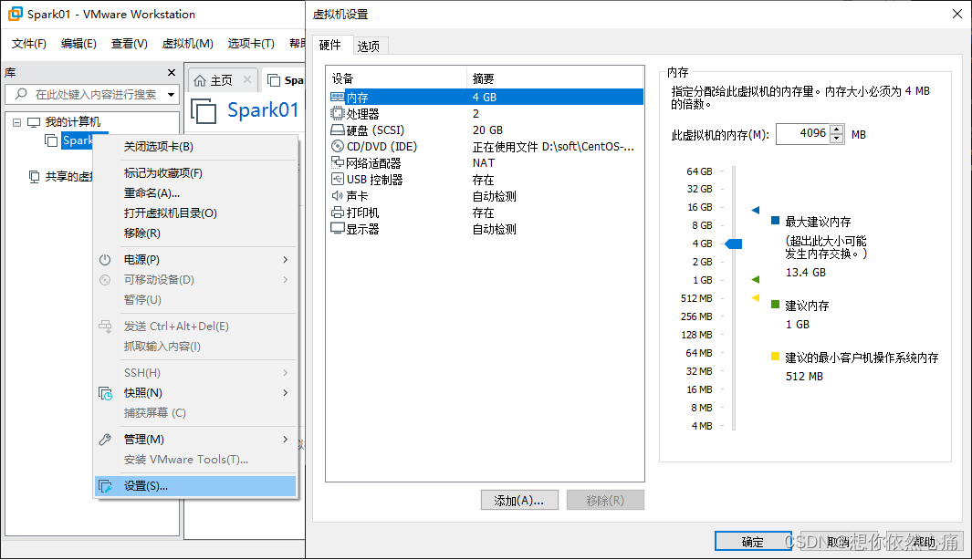Open the Tabs menu
This screenshot has height=560, width=972.
251,44
